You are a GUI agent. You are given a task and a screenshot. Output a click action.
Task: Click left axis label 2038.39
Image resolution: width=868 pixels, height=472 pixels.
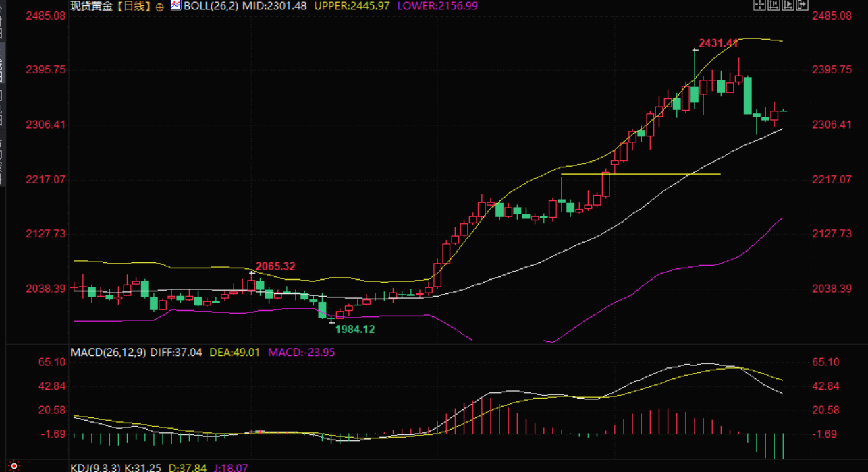point(45,288)
